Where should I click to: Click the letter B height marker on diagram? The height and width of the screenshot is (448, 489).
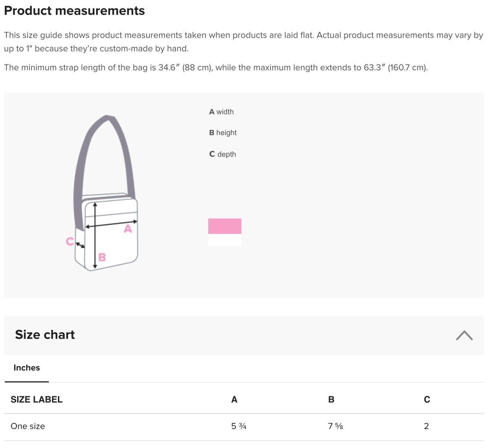101,257
